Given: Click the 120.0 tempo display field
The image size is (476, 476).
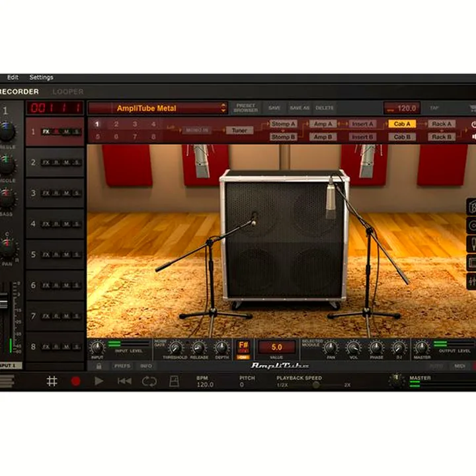Looking at the screenshot, I should (402, 108).
